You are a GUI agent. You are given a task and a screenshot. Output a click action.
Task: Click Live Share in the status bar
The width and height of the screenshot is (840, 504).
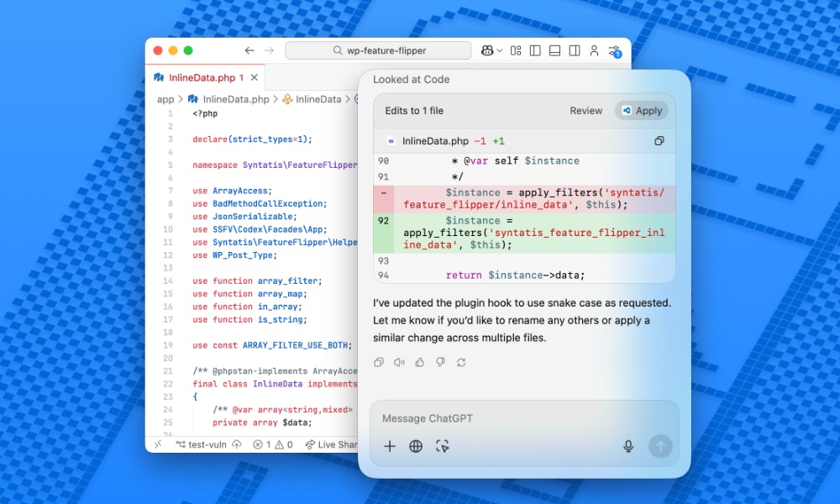tap(331, 444)
